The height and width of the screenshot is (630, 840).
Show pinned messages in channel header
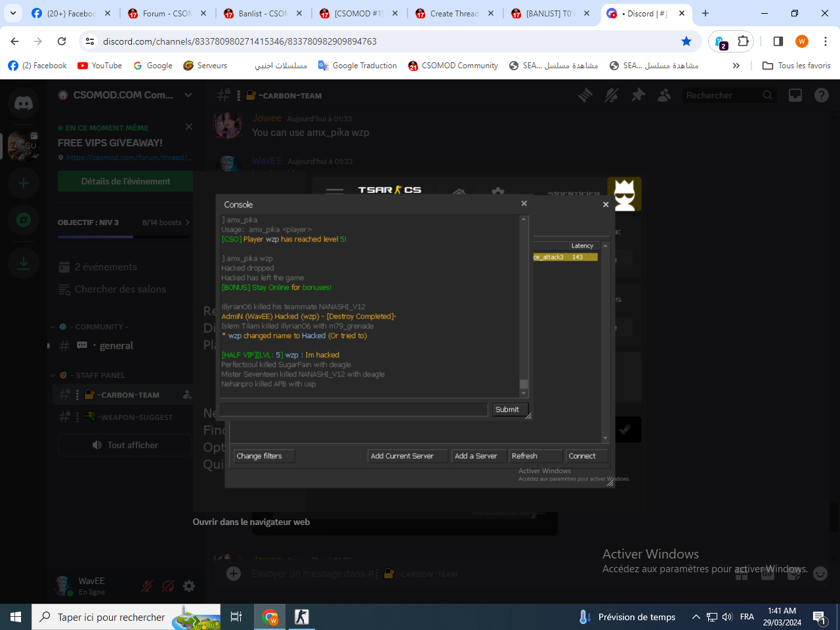click(x=638, y=96)
